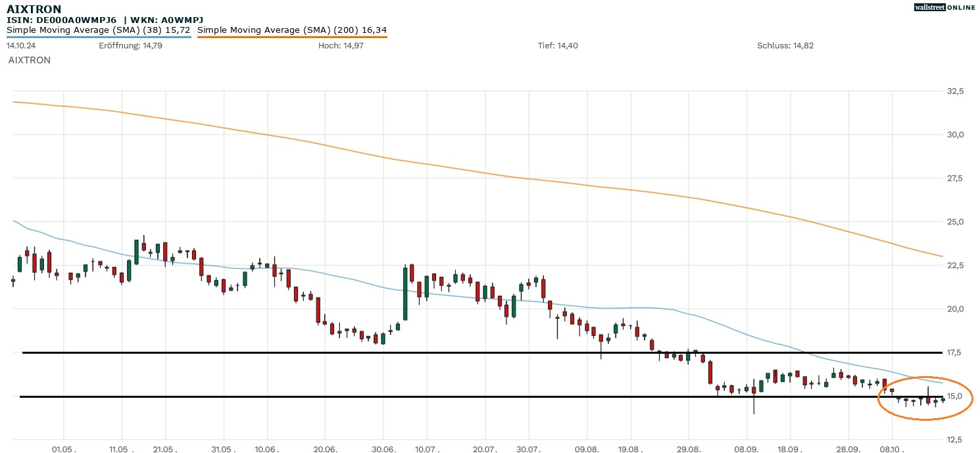Toggle the SMA (38) legend entry

click(x=98, y=30)
